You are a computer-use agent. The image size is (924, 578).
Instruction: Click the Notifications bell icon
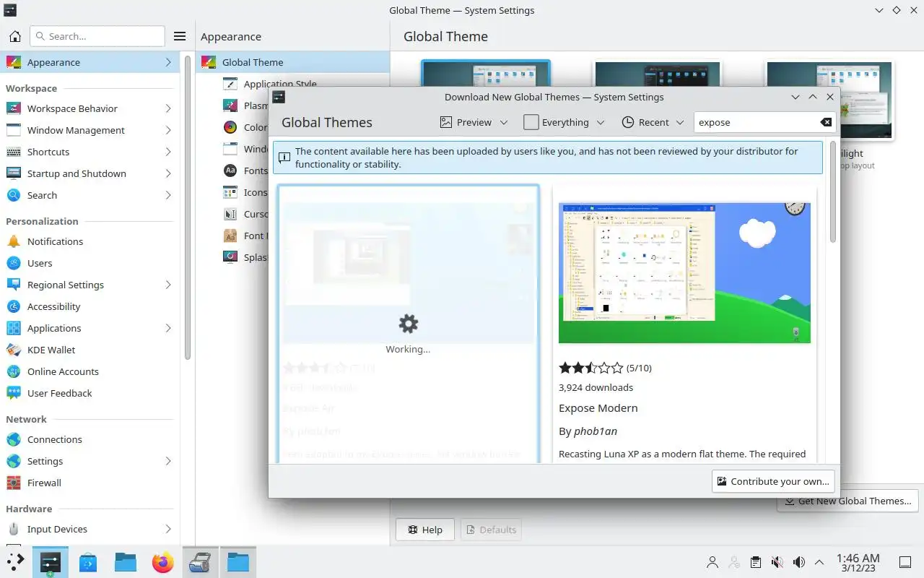coord(13,241)
